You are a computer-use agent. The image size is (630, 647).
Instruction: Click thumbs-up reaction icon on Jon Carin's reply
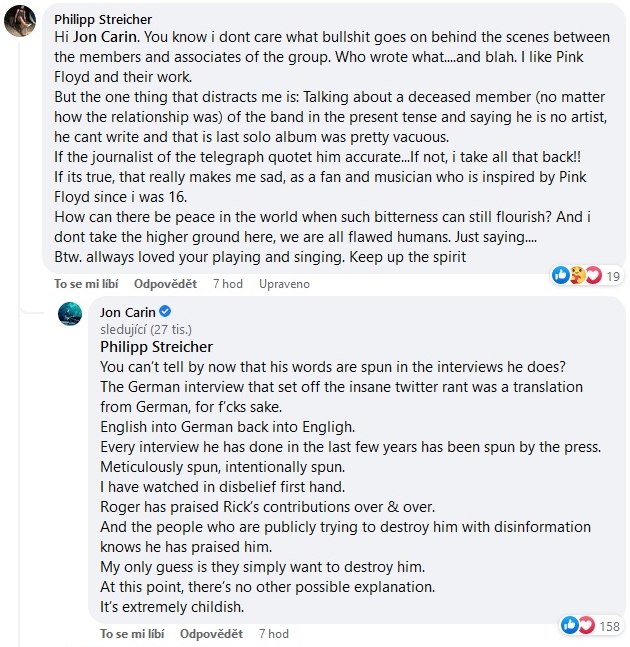point(570,625)
